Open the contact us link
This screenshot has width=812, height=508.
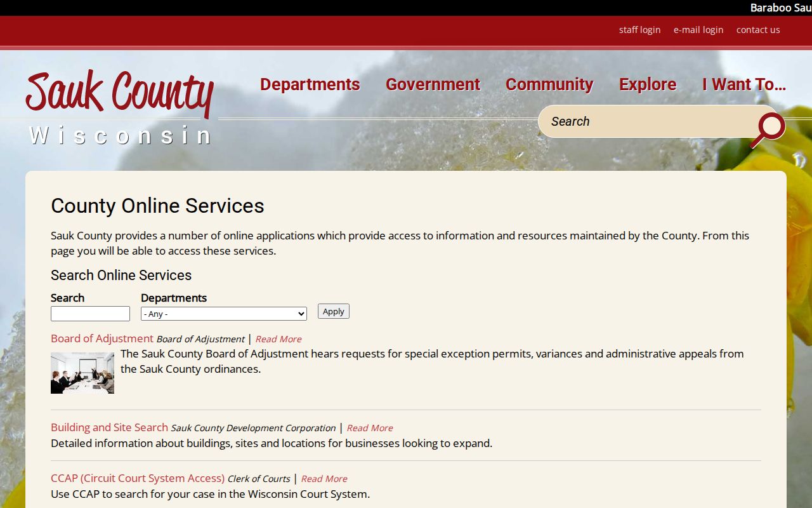[x=758, y=30]
